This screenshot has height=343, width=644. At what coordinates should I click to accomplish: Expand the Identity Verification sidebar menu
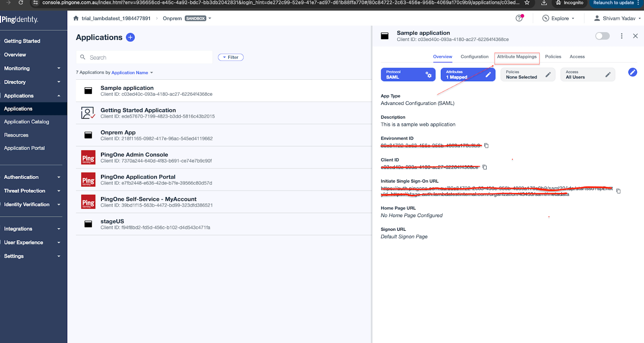59,205
